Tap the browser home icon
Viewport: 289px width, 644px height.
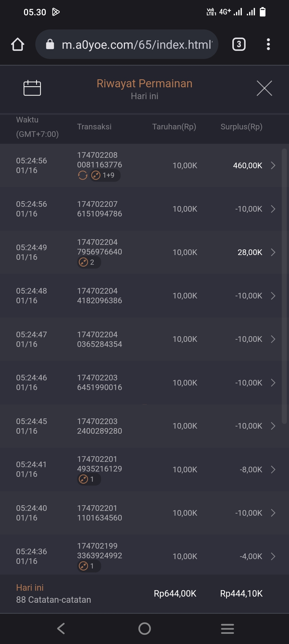tap(18, 44)
